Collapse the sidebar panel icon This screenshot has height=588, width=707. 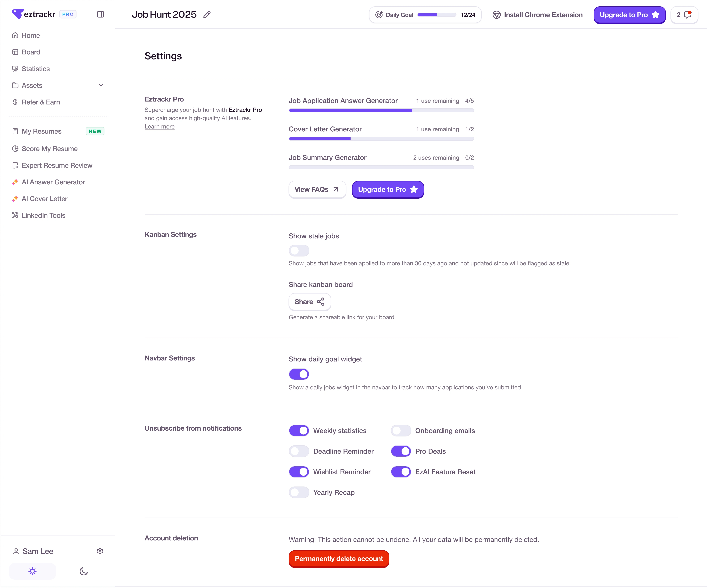[x=100, y=14]
